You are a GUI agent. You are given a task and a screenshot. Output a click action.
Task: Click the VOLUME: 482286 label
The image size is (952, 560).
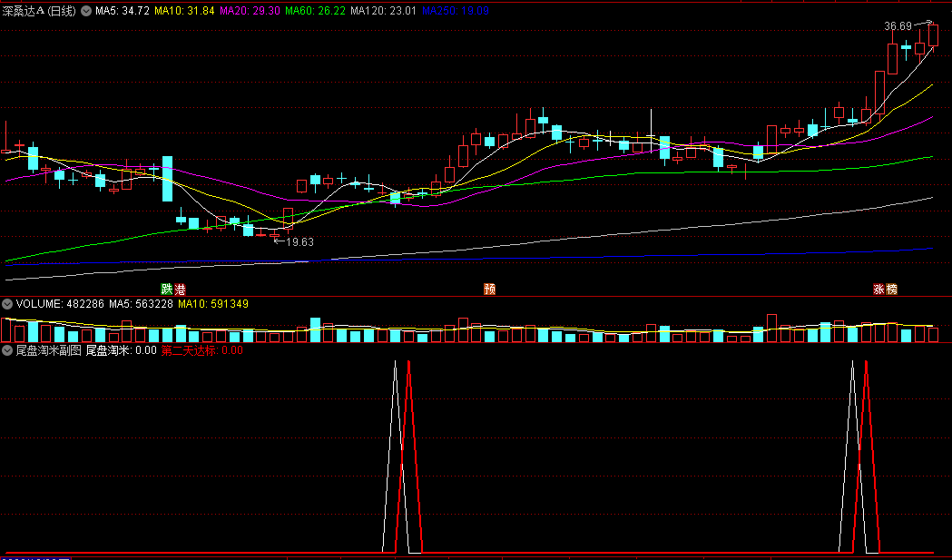pyautogui.click(x=60, y=304)
